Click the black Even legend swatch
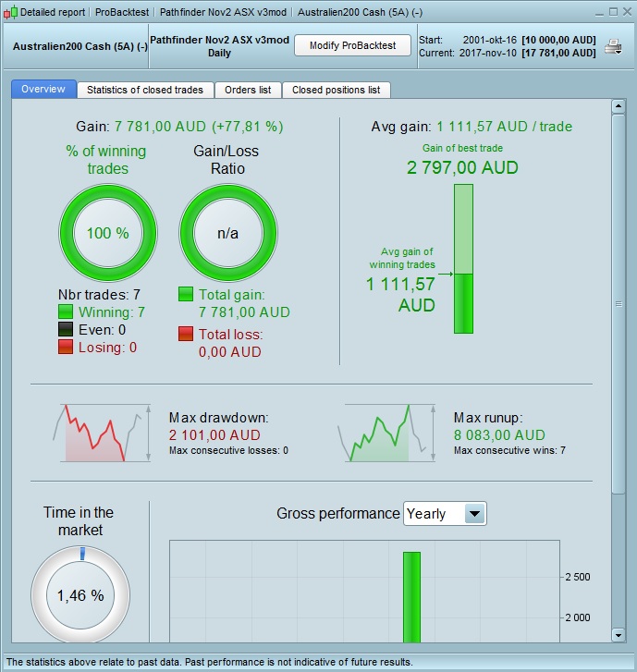This screenshot has width=637, height=672. [x=66, y=329]
